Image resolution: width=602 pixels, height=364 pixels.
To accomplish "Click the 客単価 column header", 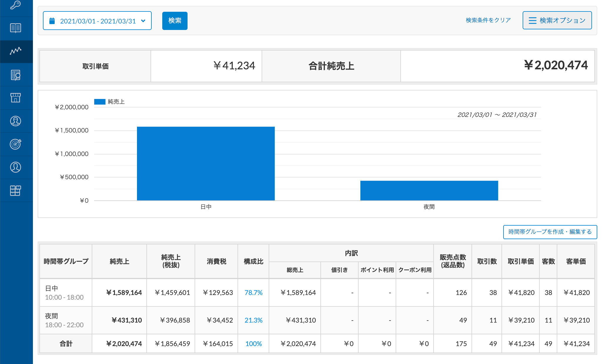I will (x=576, y=261).
